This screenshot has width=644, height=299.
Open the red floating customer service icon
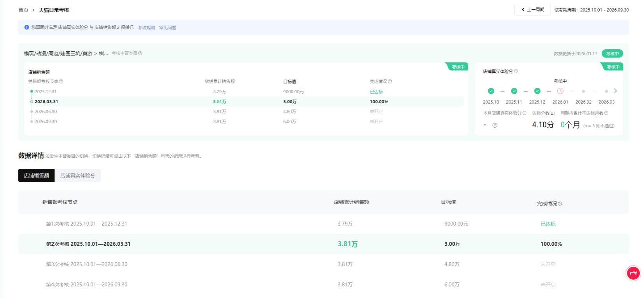633,273
